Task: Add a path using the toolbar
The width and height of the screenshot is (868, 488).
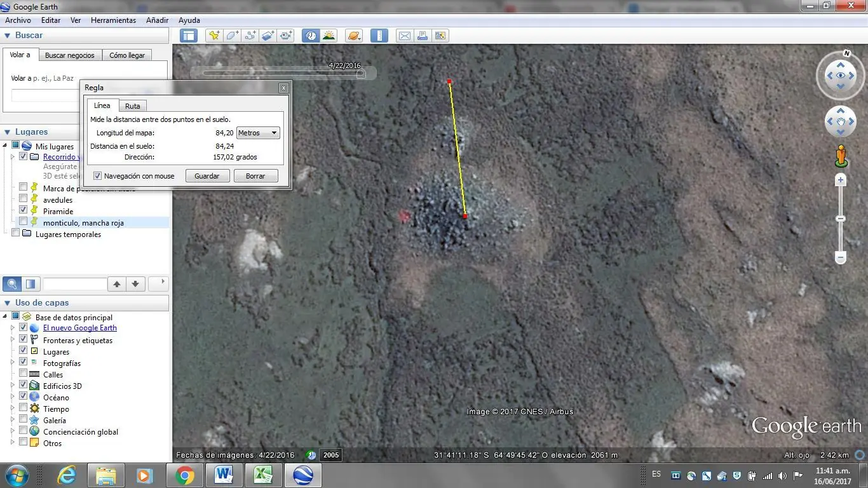Action: 250,36
